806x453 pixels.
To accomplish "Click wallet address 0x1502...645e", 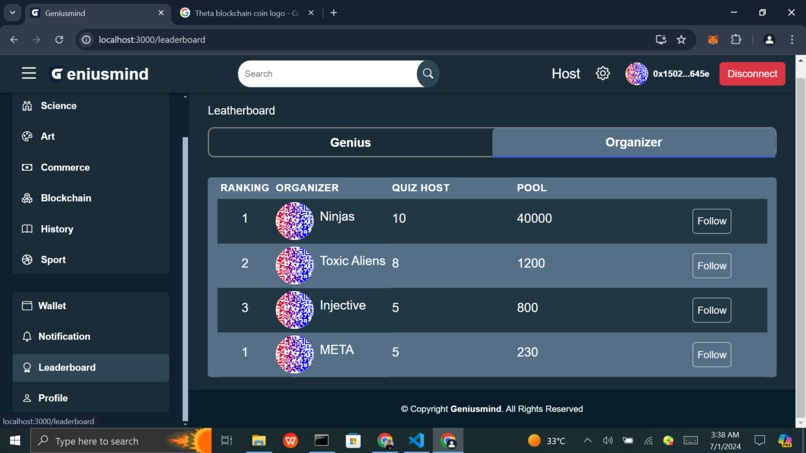I will click(x=681, y=74).
